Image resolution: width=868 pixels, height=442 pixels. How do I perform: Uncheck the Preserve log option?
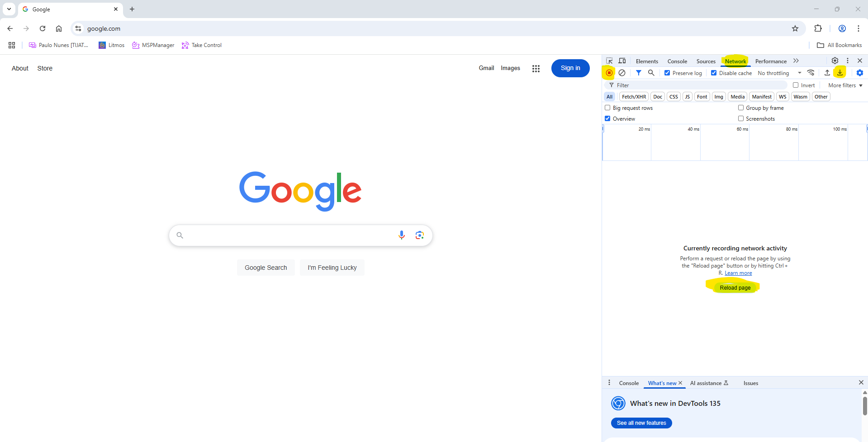tap(667, 73)
